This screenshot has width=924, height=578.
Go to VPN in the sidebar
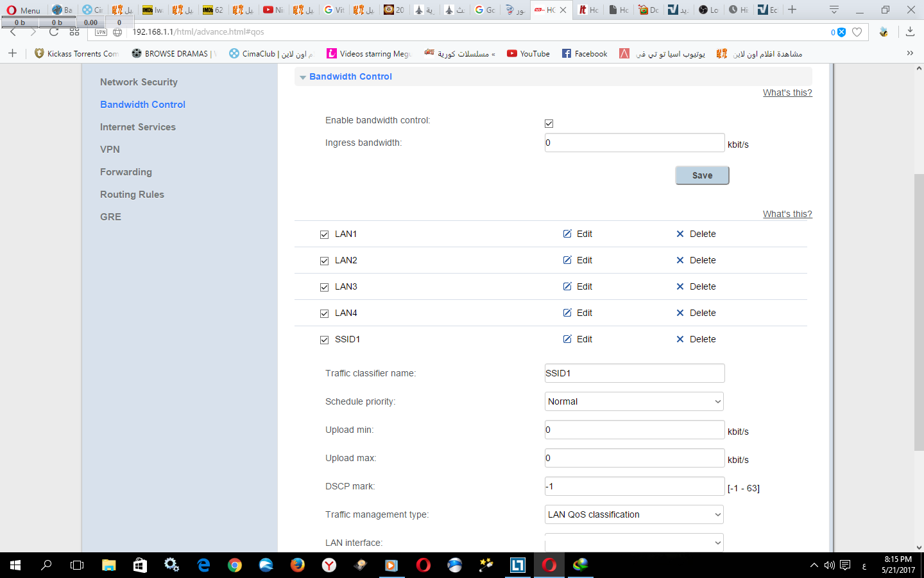point(110,150)
